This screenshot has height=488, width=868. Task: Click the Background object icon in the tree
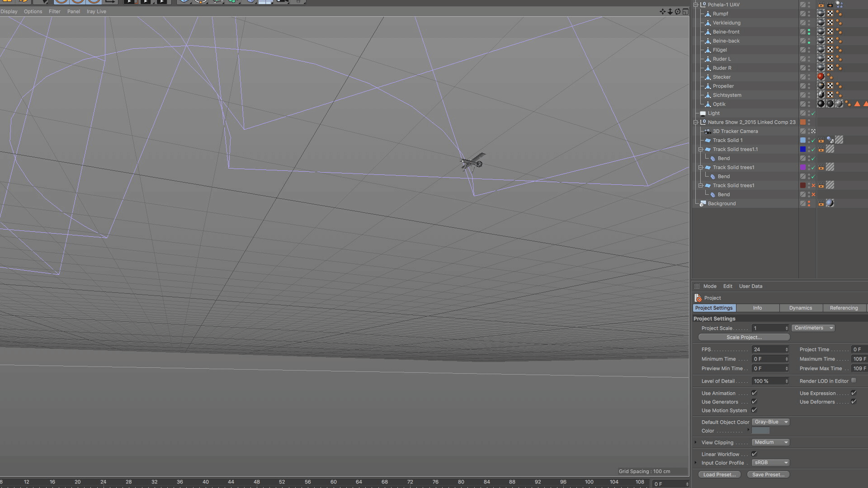click(x=703, y=204)
